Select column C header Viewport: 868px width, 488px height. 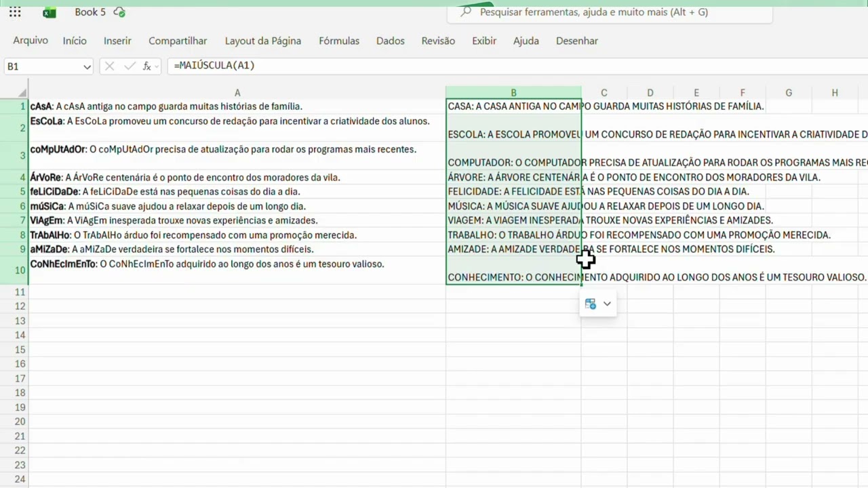coord(604,93)
